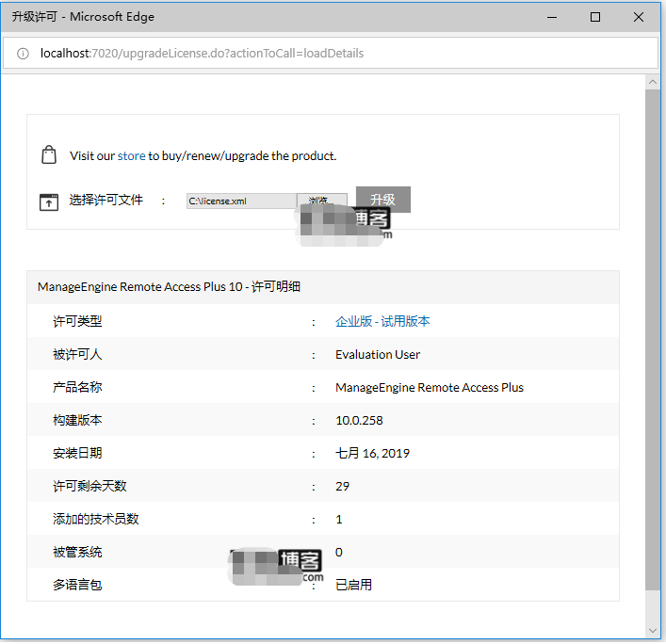Click the license file path field
The image size is (666, 644).
pos(241,201)
